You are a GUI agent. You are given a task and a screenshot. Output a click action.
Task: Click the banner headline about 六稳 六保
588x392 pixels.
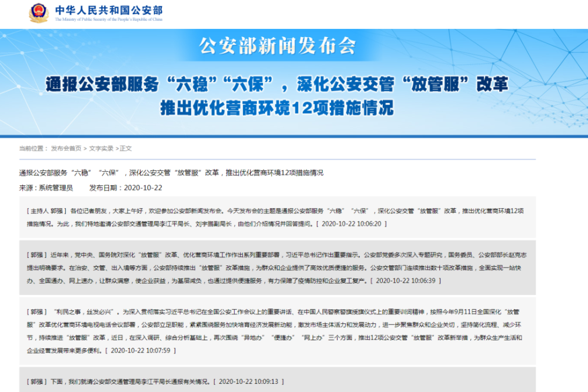pyautogui.click(x=277, y=84)
